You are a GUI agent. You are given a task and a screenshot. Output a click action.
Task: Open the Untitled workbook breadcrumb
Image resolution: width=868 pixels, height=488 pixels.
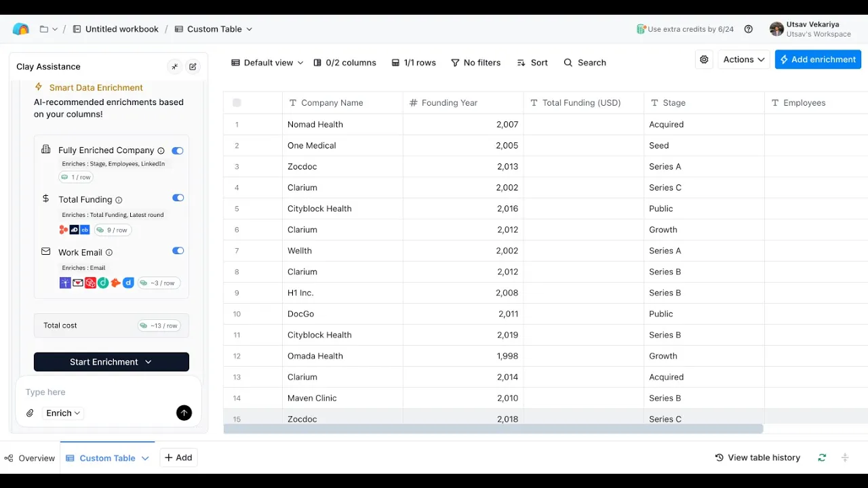tap(115, 29)
